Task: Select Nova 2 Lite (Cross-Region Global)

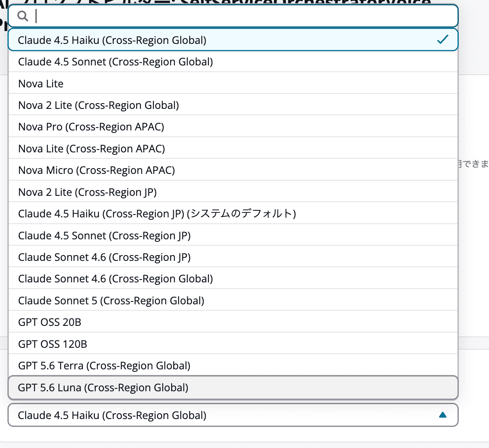Action: pos(233,105)
